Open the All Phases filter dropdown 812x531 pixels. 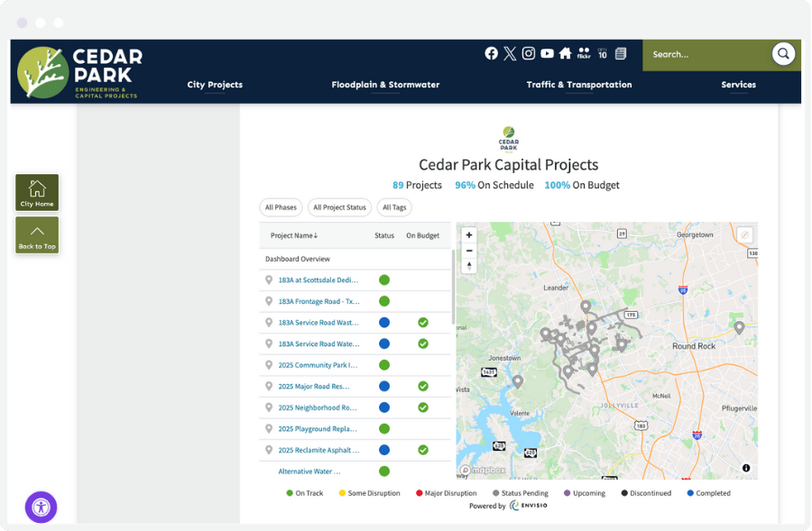click(x=281, y=207)
